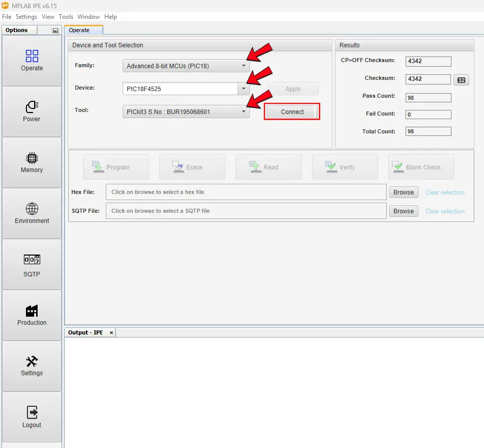Click the Connect button
Viewport: 484px width, 448px height.
coord(292,112)
